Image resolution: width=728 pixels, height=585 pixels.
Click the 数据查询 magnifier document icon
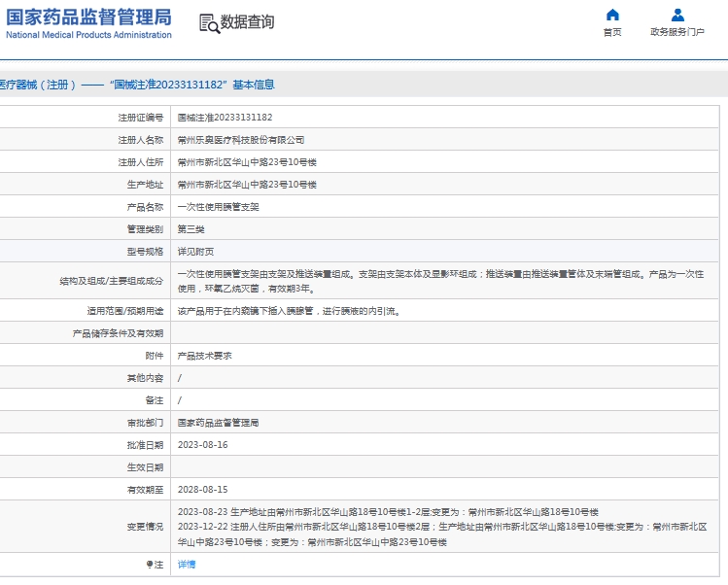coord(209,23)
